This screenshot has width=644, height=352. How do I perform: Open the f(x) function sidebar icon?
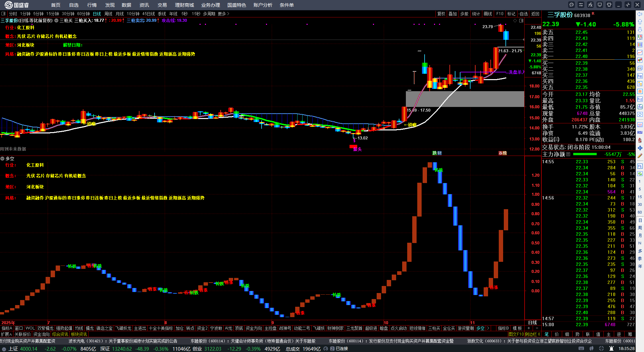(640, 107)
